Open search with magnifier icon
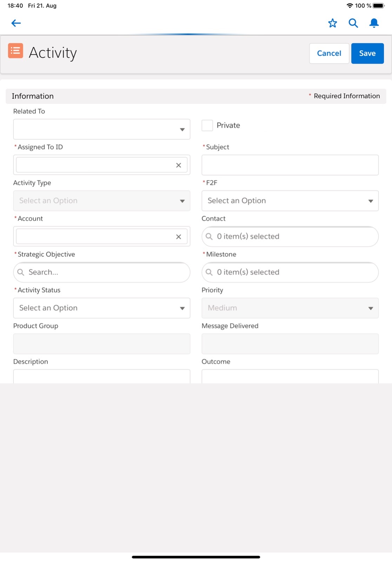The width and height of the screenshot is (392, 562). tap(353, 23)
